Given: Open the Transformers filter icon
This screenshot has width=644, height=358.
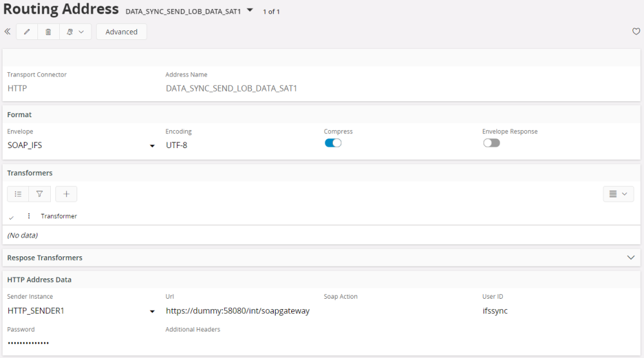Looking at the screenshot, I should click(39, 194).
